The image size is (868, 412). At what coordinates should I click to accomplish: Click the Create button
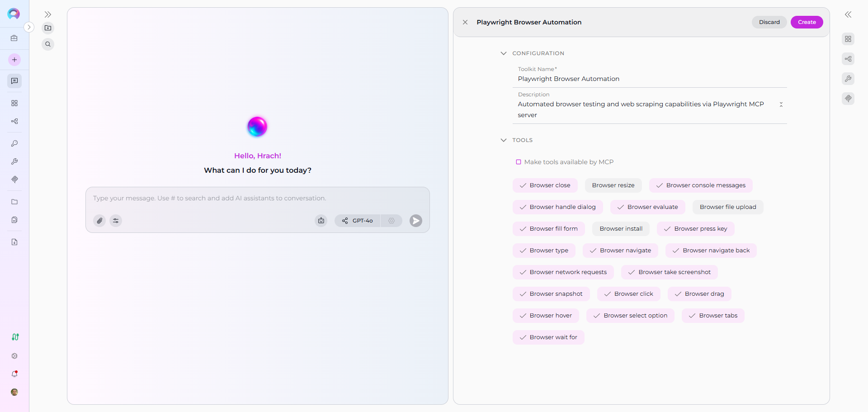pyautogui.click(x=807, y=22)
